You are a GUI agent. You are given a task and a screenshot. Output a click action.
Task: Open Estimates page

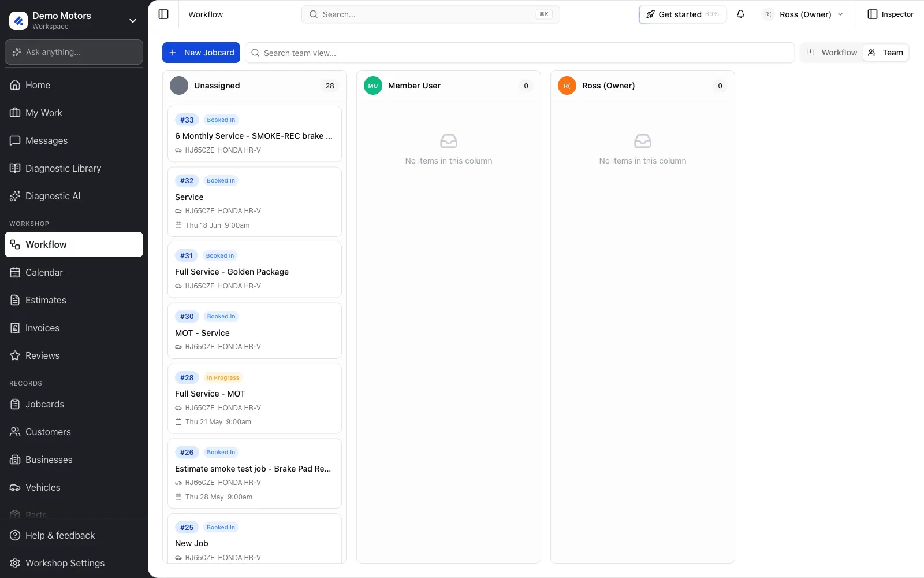(74, 300)
